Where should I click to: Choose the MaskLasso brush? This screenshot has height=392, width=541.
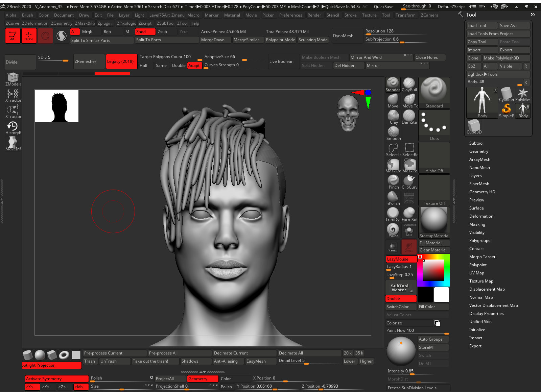coord(393,166)
